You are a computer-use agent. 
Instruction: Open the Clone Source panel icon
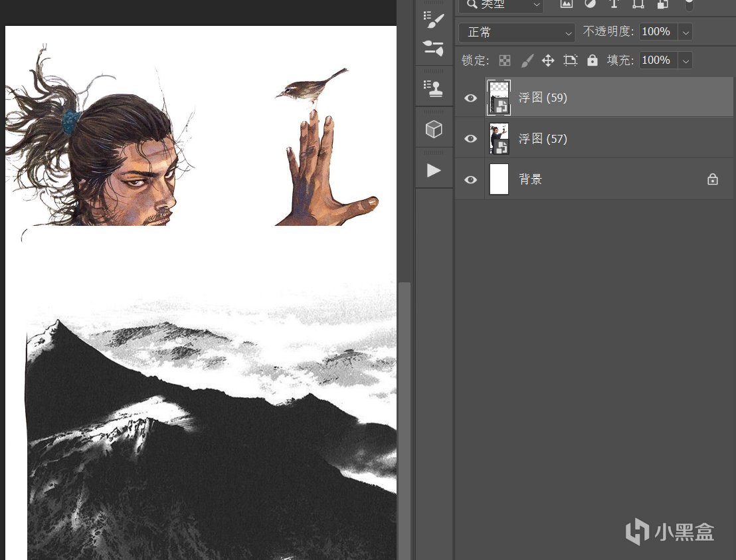[x=434, y=88]
